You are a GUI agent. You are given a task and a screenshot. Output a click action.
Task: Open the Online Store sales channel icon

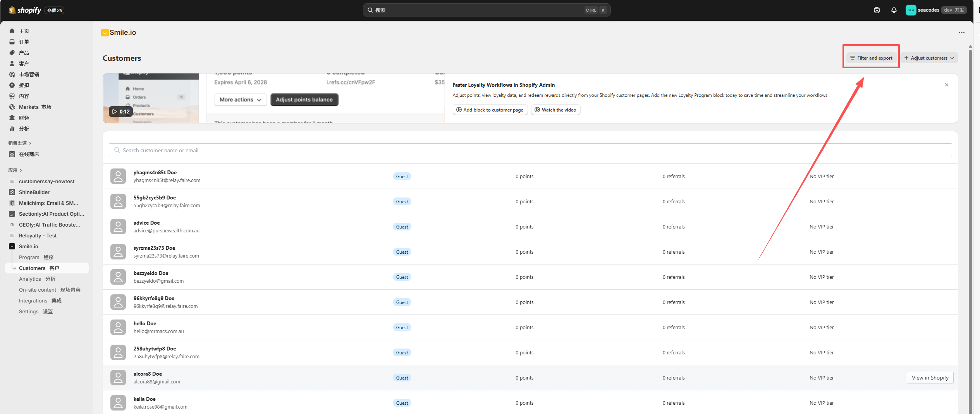[12, 154]
